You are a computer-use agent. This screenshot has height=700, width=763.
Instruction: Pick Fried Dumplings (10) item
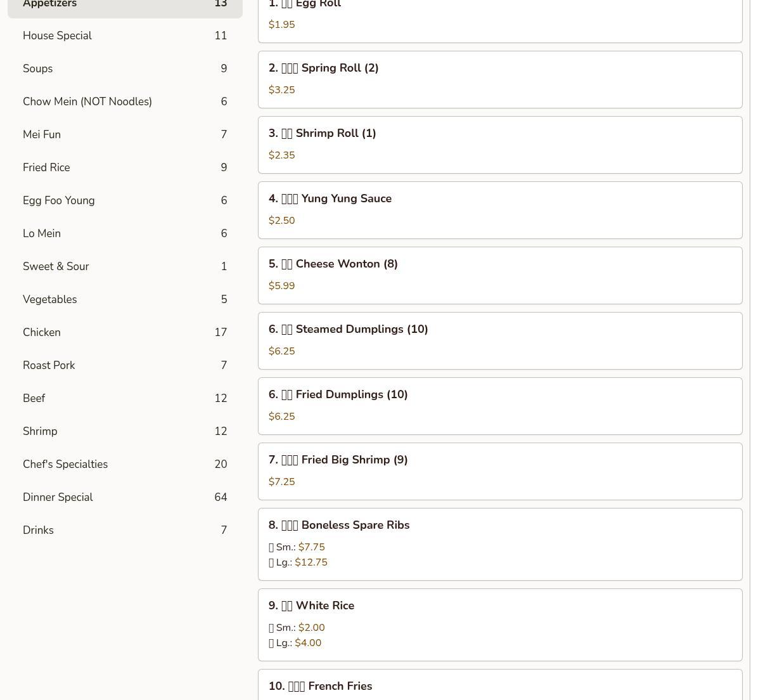pos(500,406)
